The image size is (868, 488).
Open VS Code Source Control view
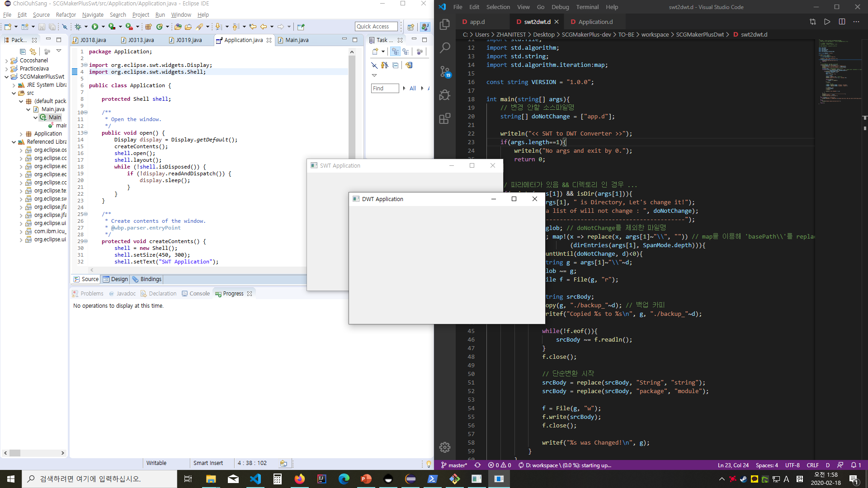[445, 71]
